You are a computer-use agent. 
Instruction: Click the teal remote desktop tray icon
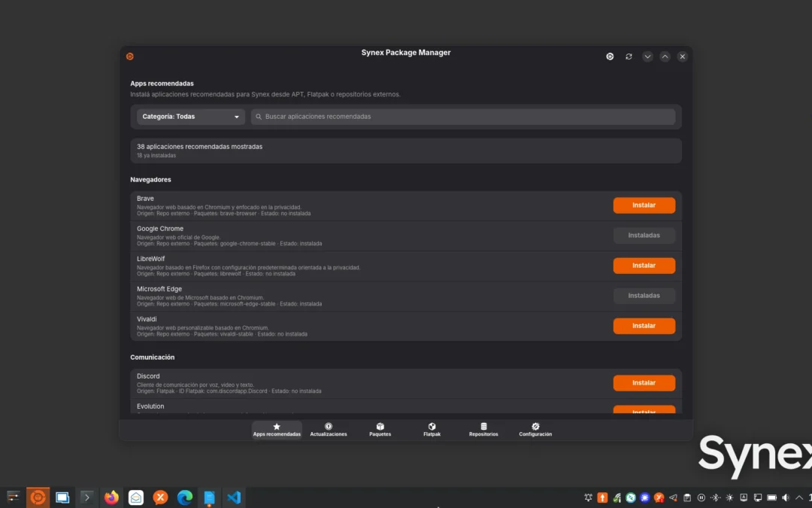[631, 497]
